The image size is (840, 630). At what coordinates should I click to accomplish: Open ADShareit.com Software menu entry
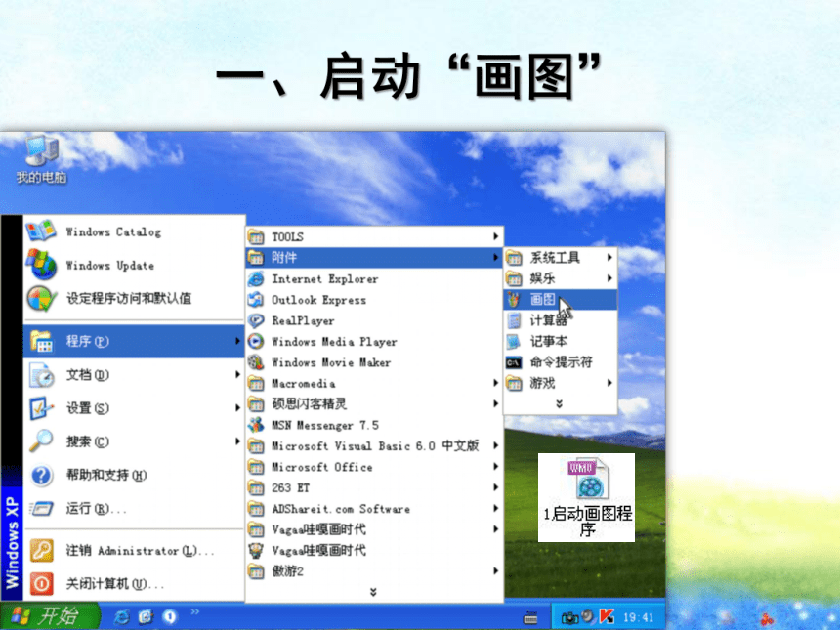tap(374, 508)
